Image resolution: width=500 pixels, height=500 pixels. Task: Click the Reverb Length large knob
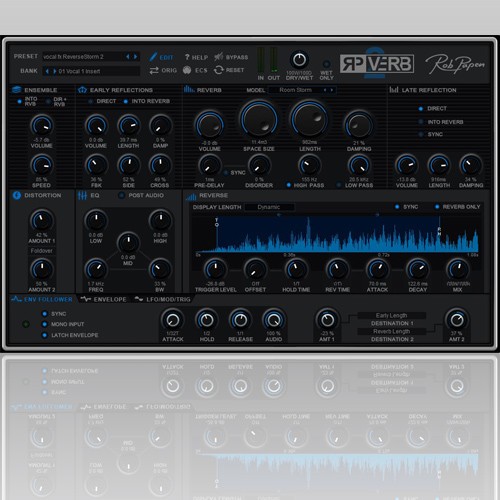310,119
